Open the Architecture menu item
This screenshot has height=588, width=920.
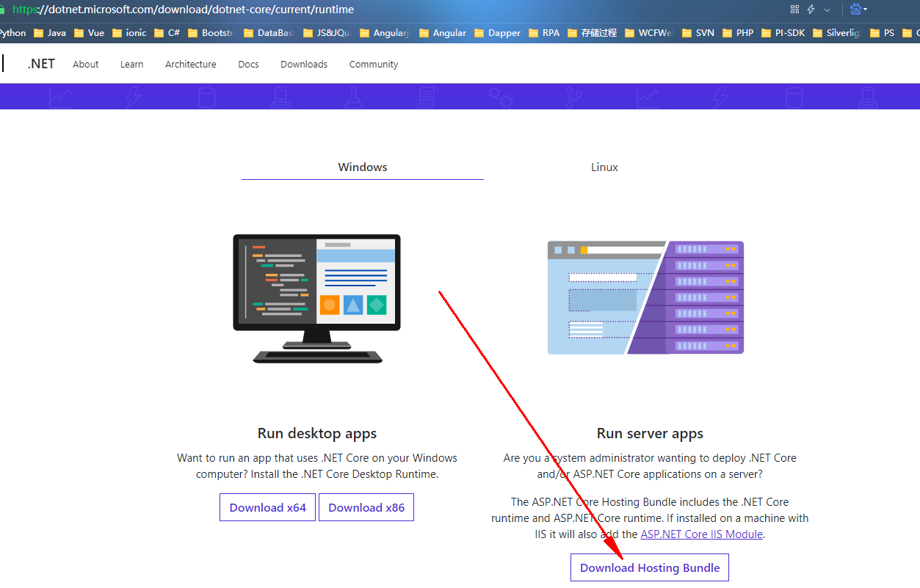[191, 65]
